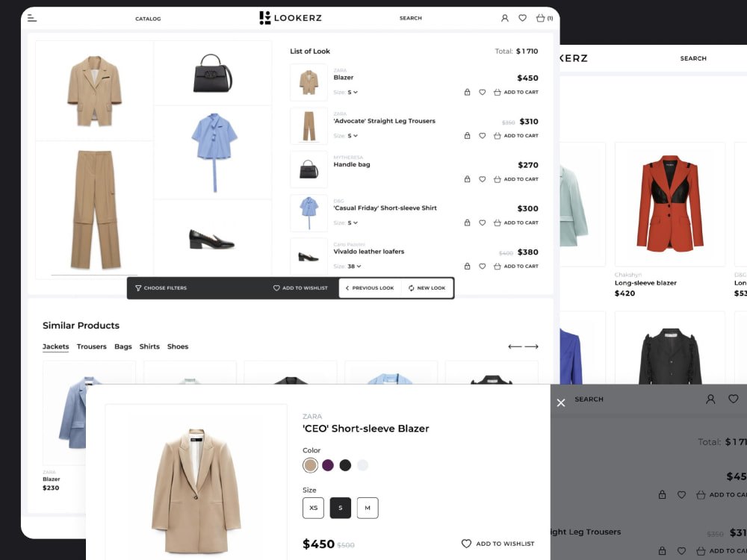Add CEO Short-sleeve Blazer to wishlist
Viewport: 747px width, 560px height.
tap(498, 544)
